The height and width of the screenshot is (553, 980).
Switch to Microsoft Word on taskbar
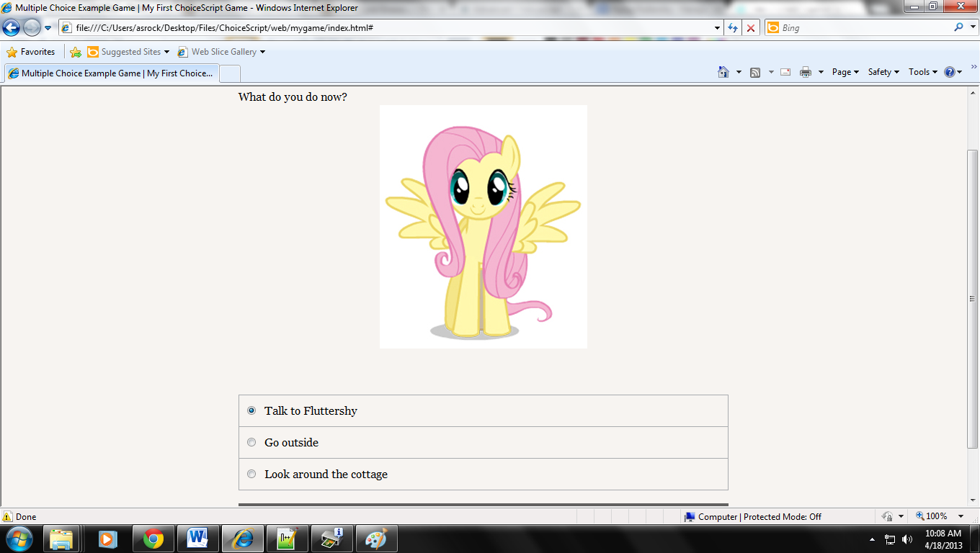(197, 539)
